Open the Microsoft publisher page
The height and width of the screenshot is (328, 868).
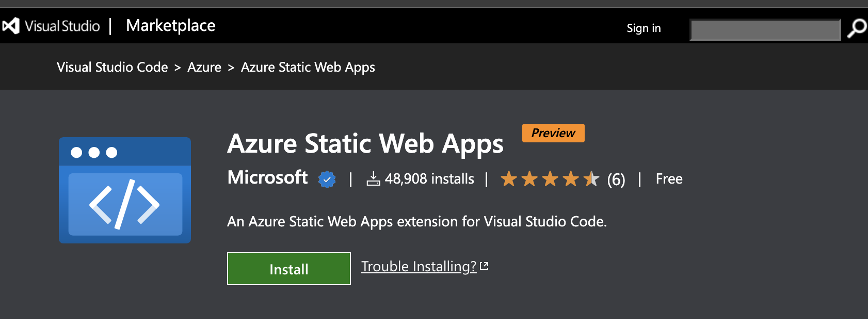click(267, 177)
